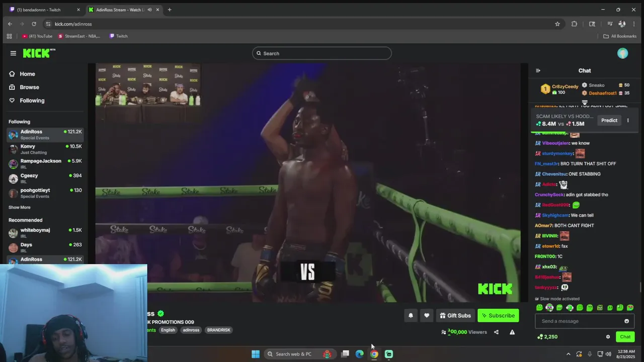Viewport: 644px width, 362px height.
Task: Open Google Chrome from the taskbar
Action: click(374, 354)
